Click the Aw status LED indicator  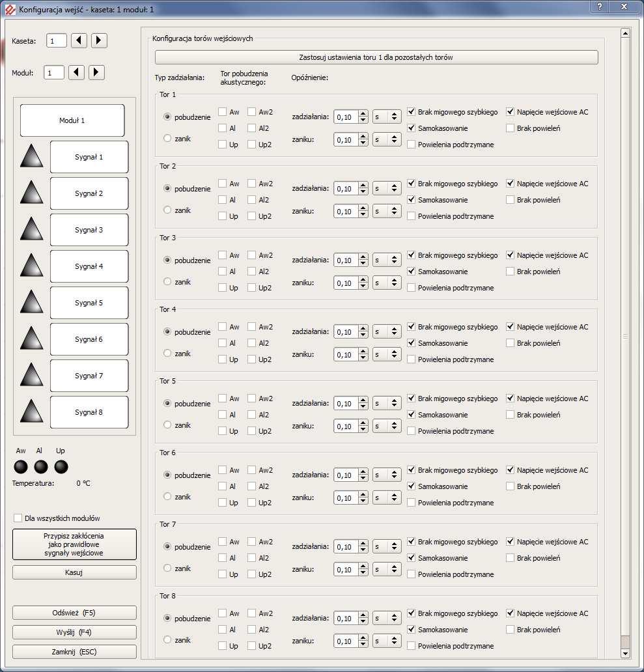(x=21, y=467)
